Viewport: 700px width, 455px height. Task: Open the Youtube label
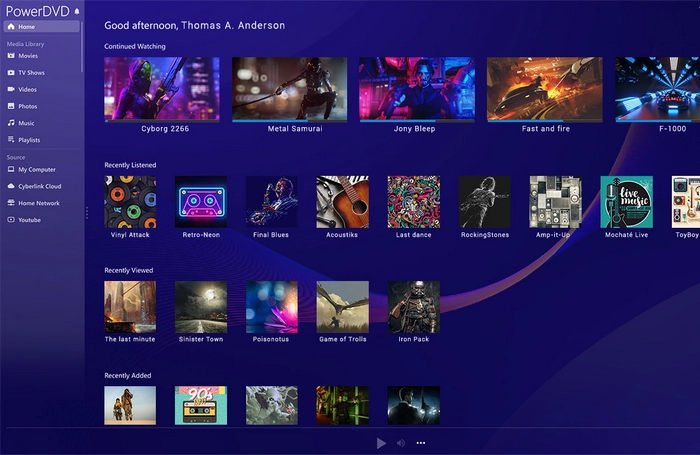(29, 220)
